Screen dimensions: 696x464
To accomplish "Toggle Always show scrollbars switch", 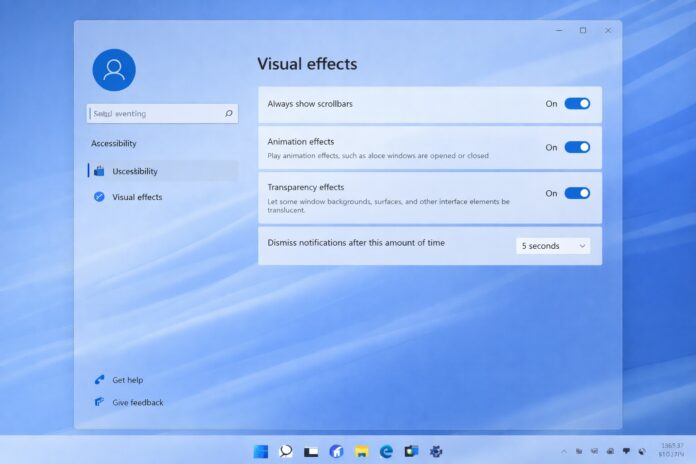I will (577, 103).
